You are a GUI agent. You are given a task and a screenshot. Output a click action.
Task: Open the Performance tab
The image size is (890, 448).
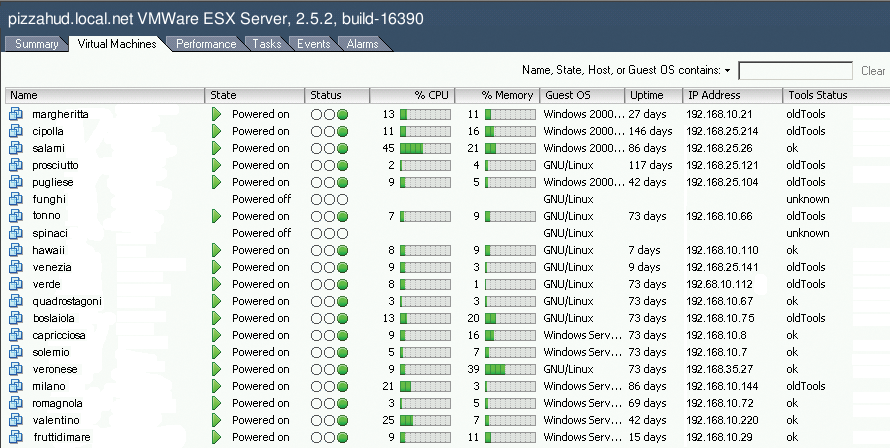coord(205,44)
